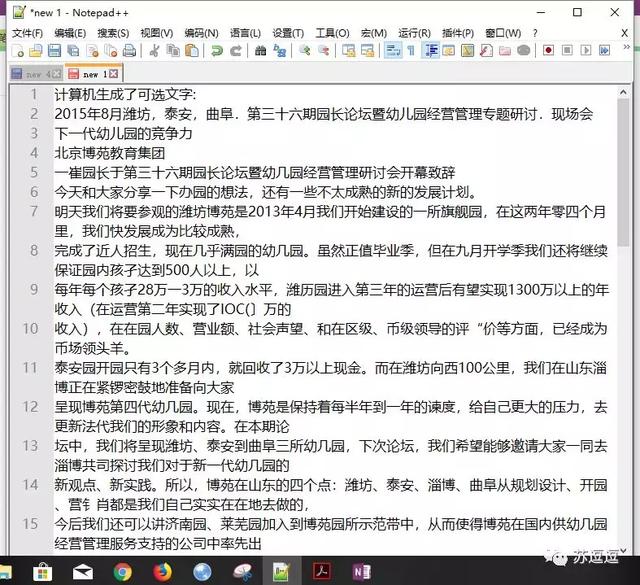Click the text 下一代幼儿园的竞争力
Image resolution: width=640 pixels, height=585 pixels.
pyautogui.click(x=123, y=133)
